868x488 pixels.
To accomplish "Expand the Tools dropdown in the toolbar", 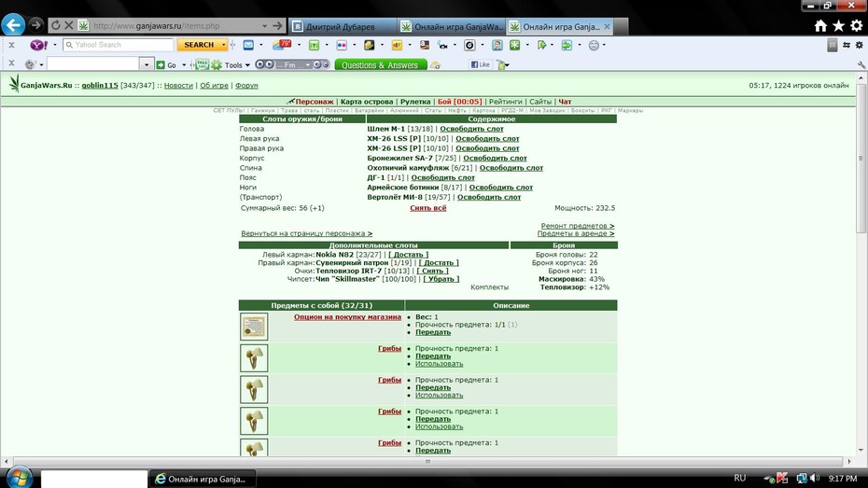I will [x=247, y=65].
